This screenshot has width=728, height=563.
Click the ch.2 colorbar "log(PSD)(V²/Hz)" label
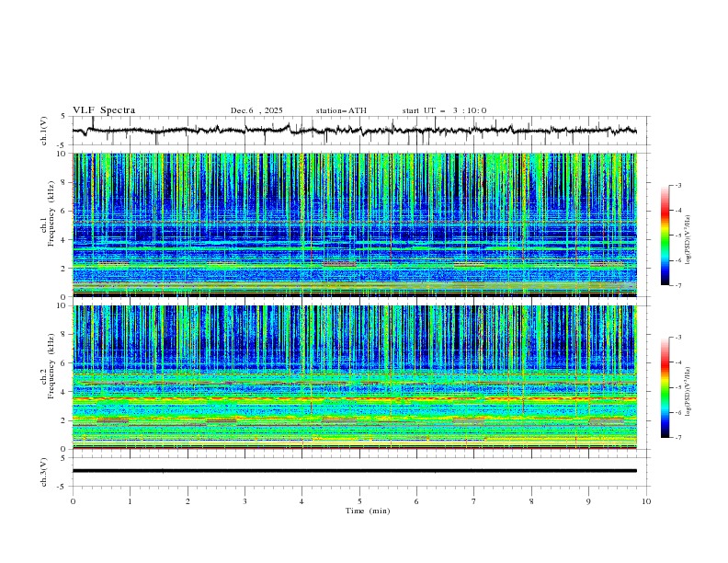click(x=688, y=392)
